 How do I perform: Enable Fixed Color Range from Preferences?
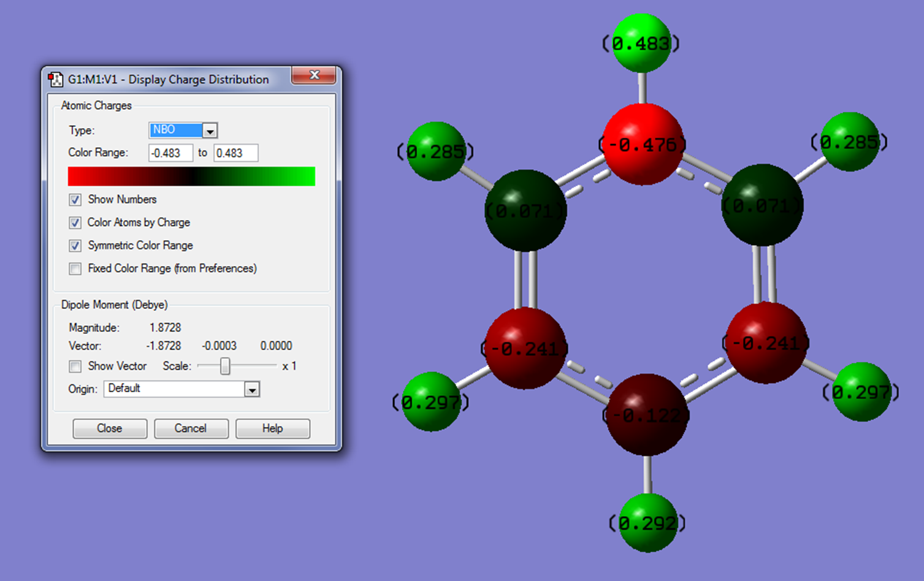click(x=75, y=268)
